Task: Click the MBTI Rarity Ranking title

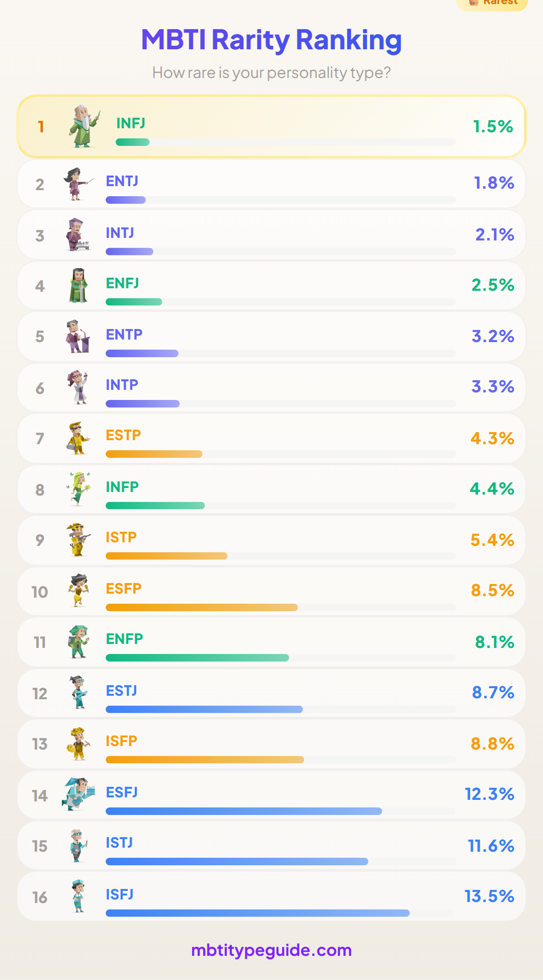Action: tap(271, 40)
